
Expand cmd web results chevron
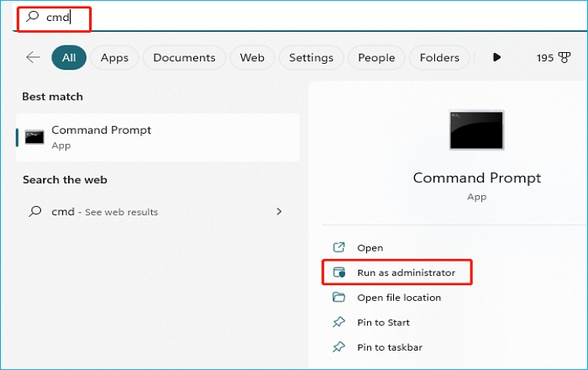(279, 212)
